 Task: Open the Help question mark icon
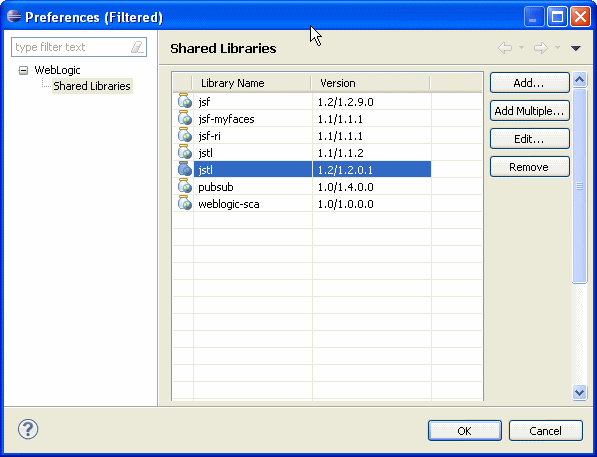tap(28, 429)
